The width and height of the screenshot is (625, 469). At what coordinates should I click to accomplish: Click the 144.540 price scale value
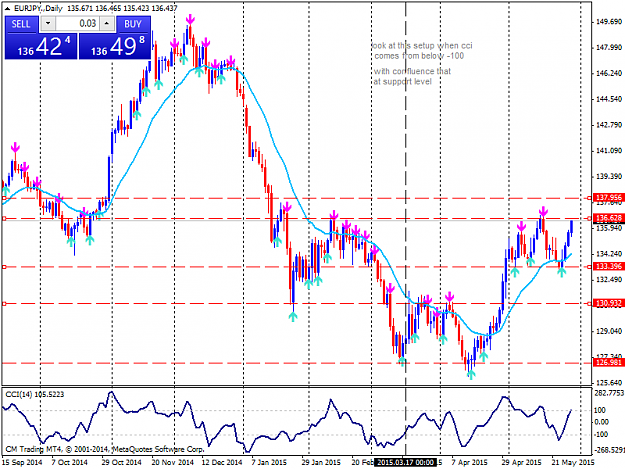(x=609, y=99)
